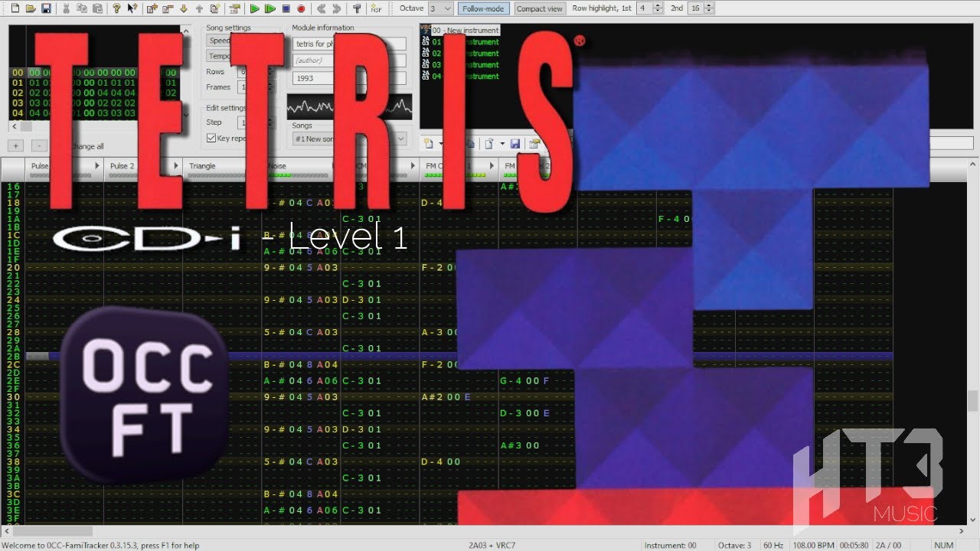Viewport: 980px width, 551px height.
Task: Open module properties toolbar icon
Action: coord(234,8)
